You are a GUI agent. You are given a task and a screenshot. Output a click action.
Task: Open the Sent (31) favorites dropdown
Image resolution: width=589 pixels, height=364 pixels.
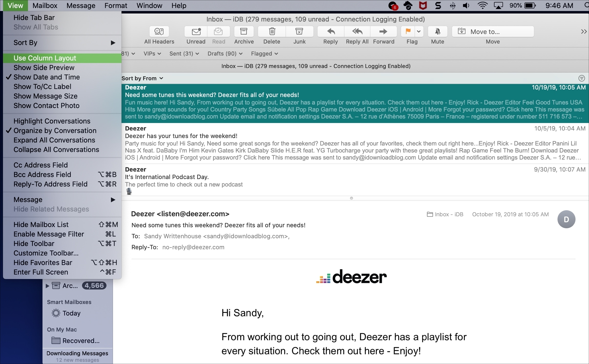click(x=184, y=54)
